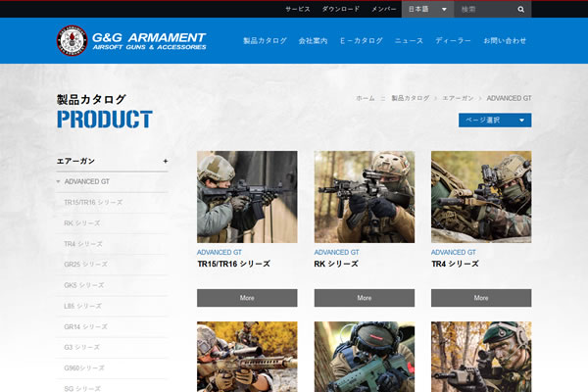
Task: Select SG シリーズ in the sidebar
Action: click(x=82, y=389)
